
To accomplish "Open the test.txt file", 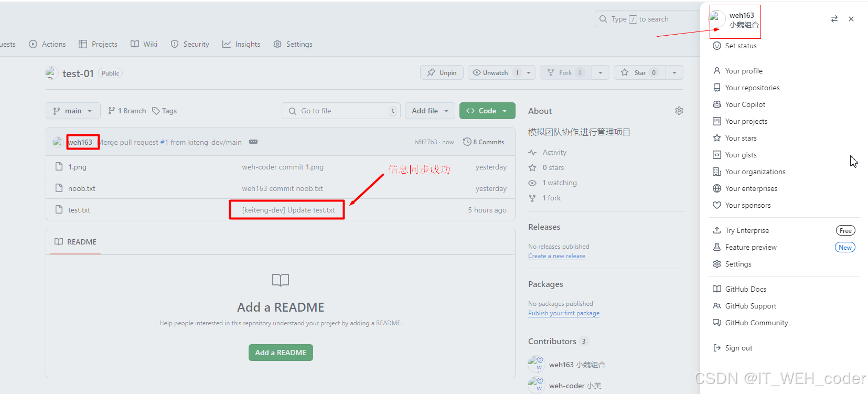I will pos(79,210).
